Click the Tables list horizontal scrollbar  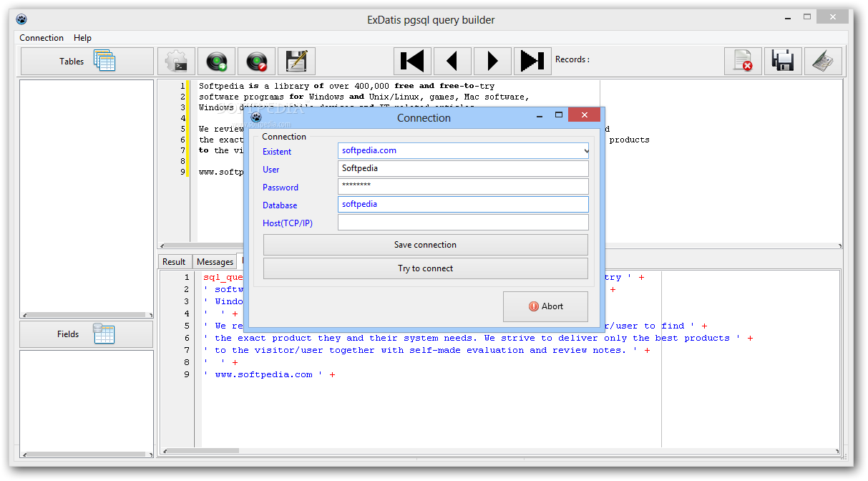click(x=87, y=314)
